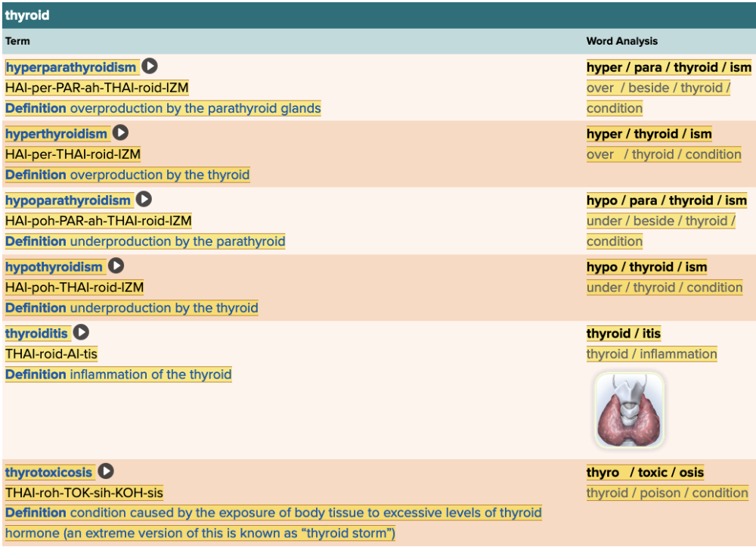The width and height of the screenshot is (756, 547).
Task: Play pronunciation of hyperthyroidism
Action: [121, 133]
